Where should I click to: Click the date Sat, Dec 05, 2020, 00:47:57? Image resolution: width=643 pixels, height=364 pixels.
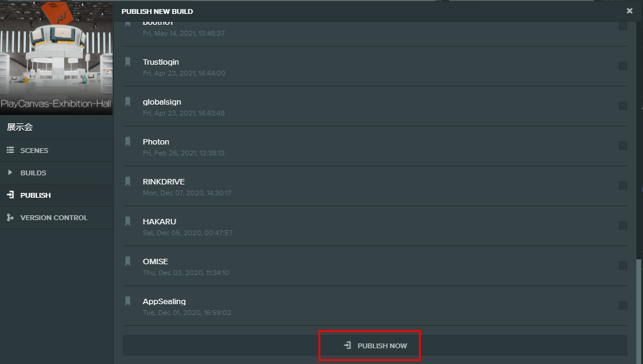click(x=188, y=233)
